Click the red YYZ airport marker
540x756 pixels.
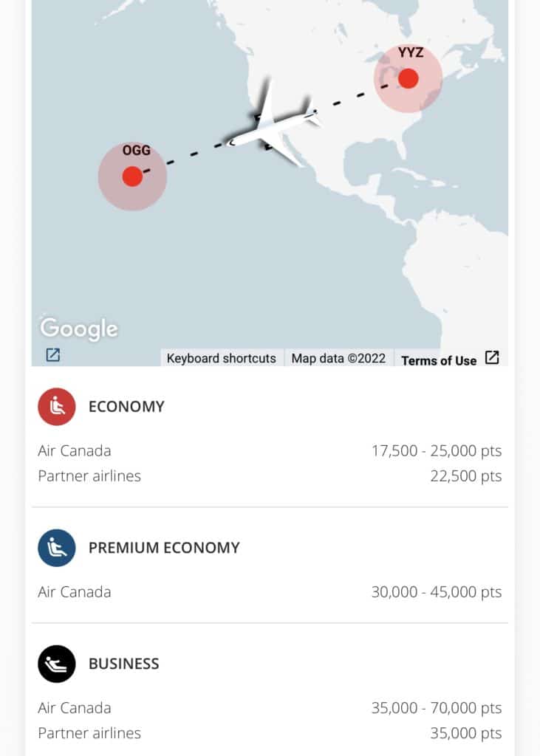pyautogui.click(x=408, y=78)
